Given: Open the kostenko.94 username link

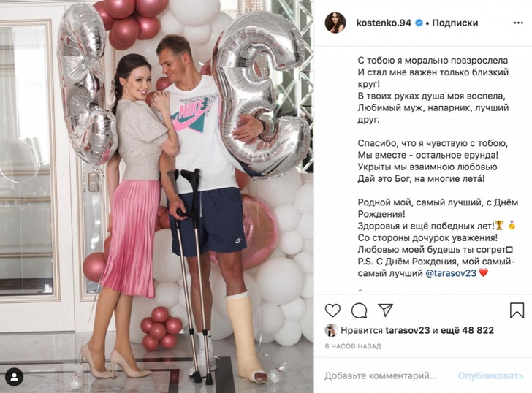Looking at the screenshot, I should [x=384, y=23].
